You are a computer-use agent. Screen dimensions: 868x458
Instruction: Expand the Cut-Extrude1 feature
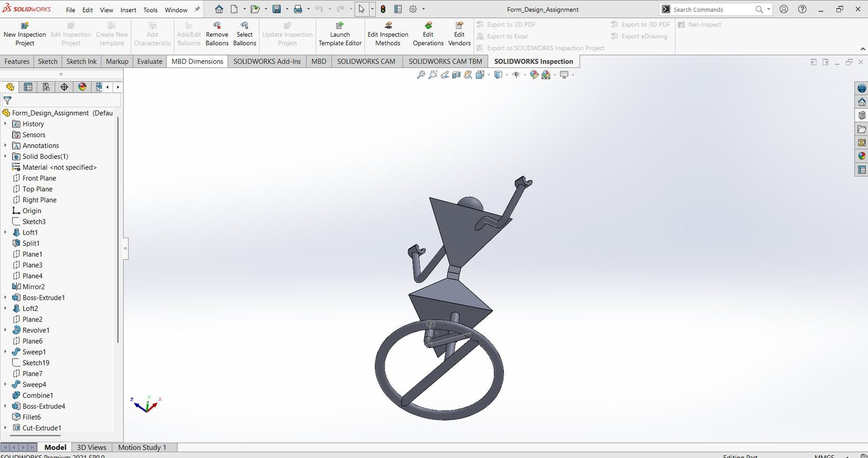(x=5, y=428)
